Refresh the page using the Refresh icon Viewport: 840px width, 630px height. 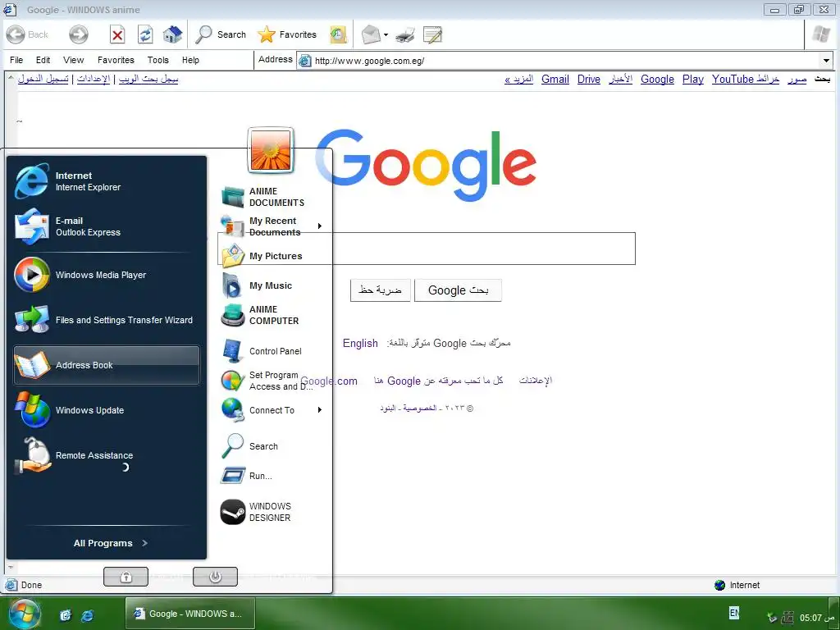[x=145, y=35]
